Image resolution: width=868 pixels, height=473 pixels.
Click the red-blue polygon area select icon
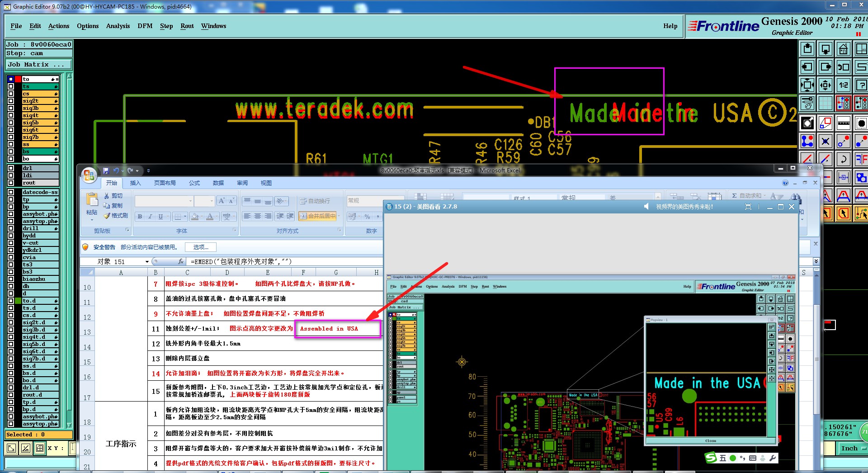[826, 123]
